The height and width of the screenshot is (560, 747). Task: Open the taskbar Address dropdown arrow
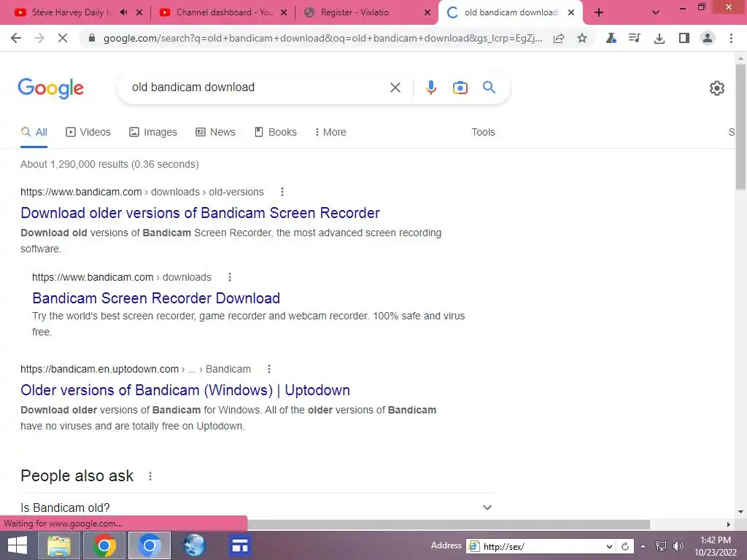tap(609, 546)
